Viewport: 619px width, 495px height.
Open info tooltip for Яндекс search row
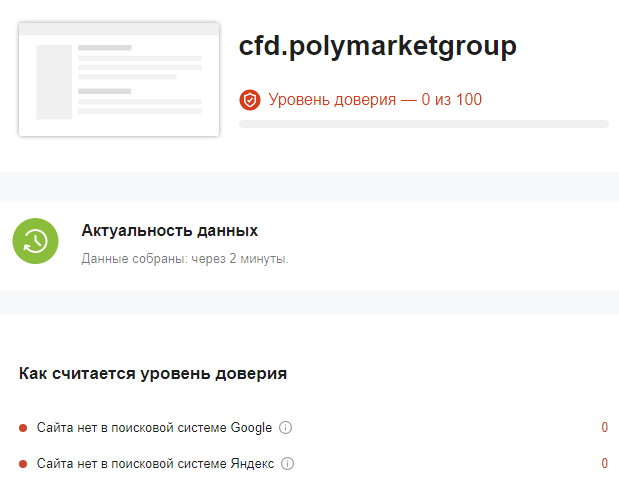[288, 464]
